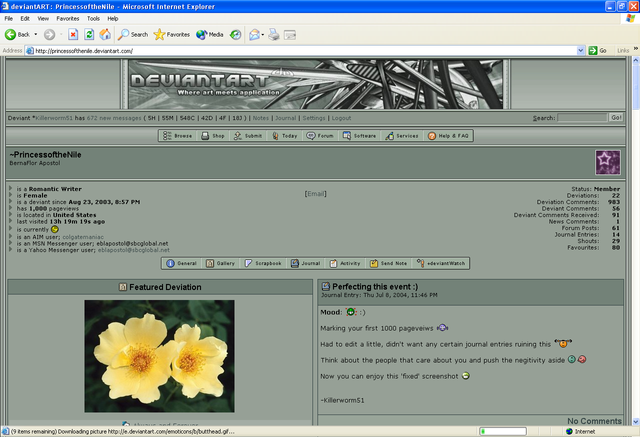
Task: Go to the IE Home page icon
Action: click(105, 34)
